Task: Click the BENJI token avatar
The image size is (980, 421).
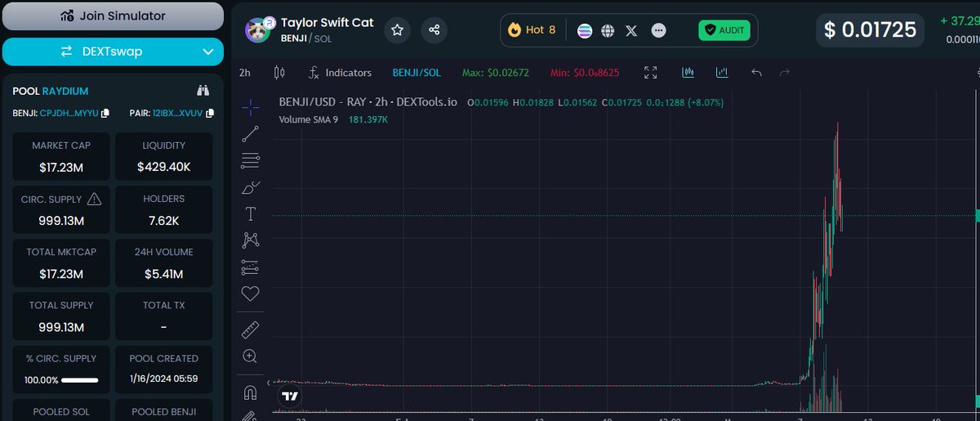Action: (259, 30)
